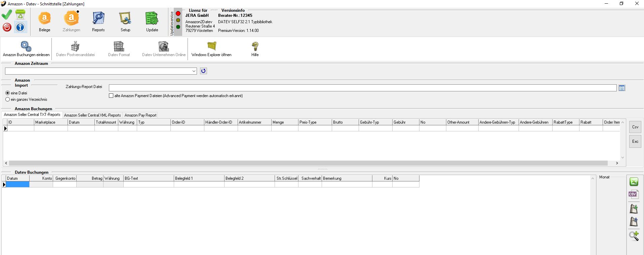Screen dimensions: 644x255
Task: Click the Händler-Order-ID column header
Action: 221,122
